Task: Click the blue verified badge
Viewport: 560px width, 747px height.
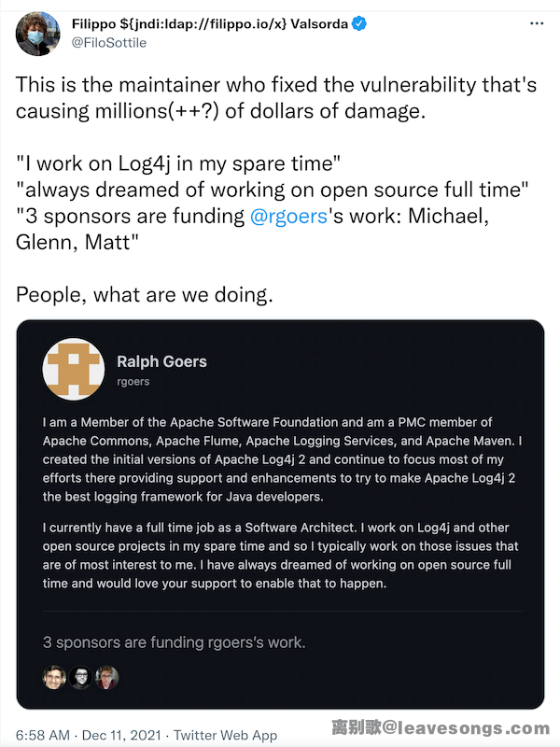Action: pos(358,23)
